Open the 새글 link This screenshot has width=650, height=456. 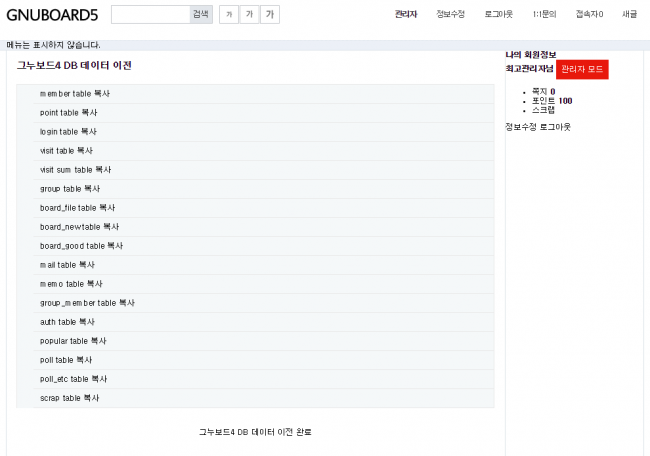[x=629, y=15]
